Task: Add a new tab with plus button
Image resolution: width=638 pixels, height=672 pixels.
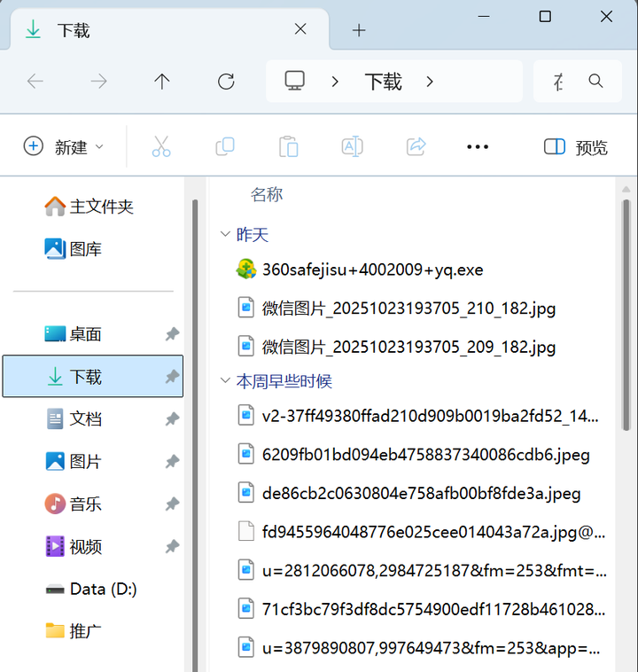Action: click(x=359, y=30)
